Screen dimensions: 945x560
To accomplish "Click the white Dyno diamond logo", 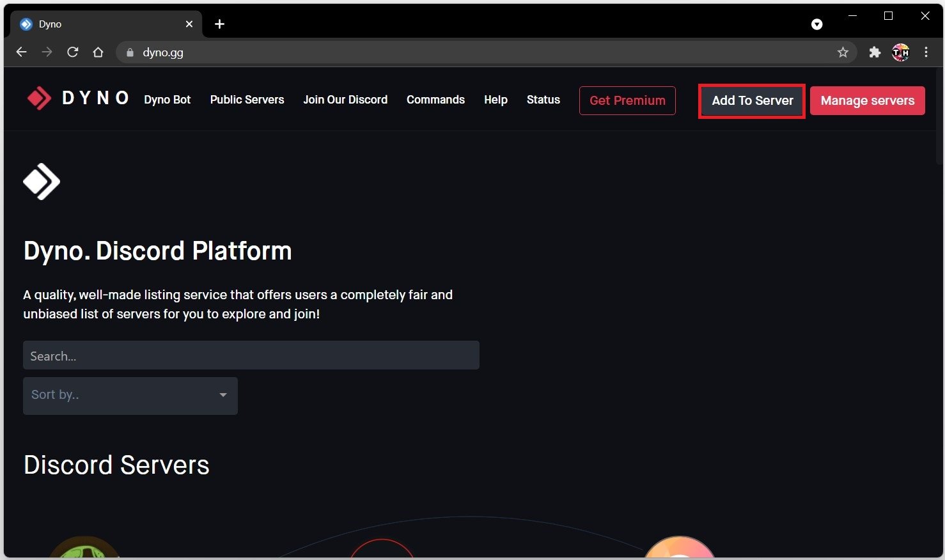I will pyautogui.click(x=42, y=182).
